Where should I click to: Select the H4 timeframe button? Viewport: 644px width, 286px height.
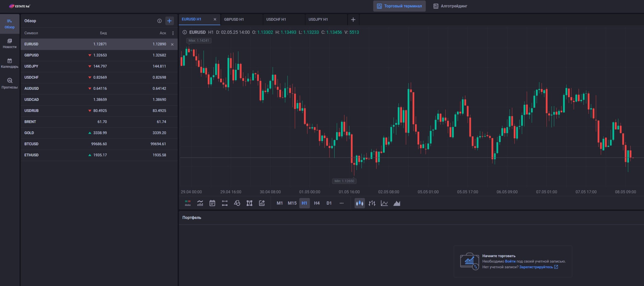[x=317, y=203]
